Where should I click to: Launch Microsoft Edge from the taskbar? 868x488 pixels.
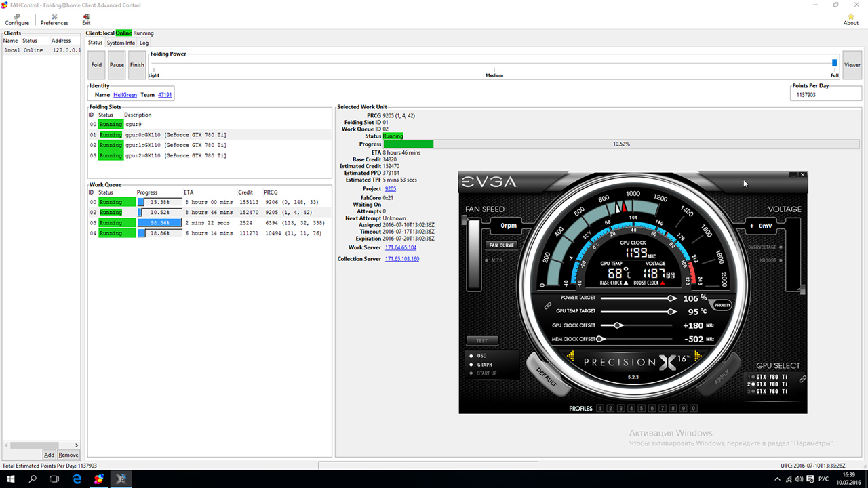[77, 479]
